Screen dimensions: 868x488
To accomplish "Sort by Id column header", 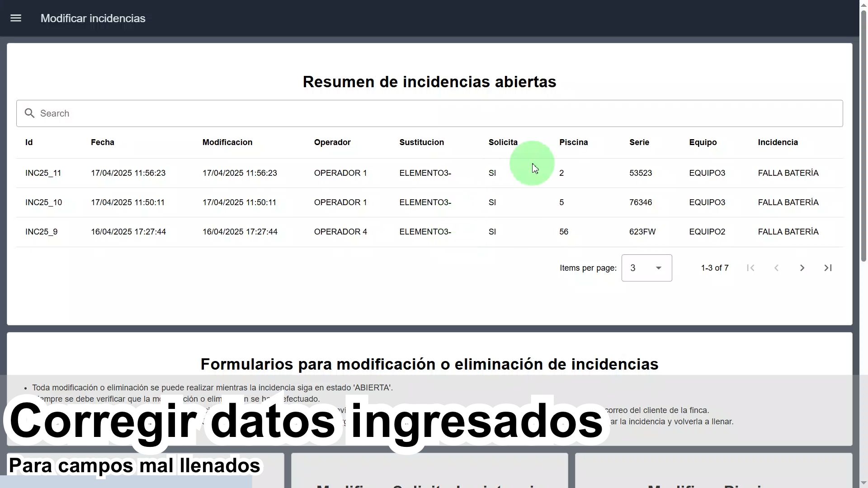I will coord(29,142).
